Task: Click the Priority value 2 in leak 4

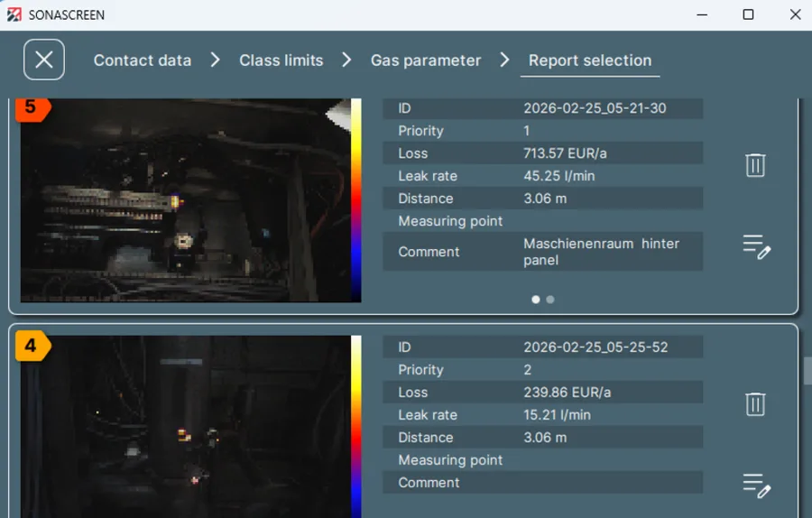Action: click(527, 370)
